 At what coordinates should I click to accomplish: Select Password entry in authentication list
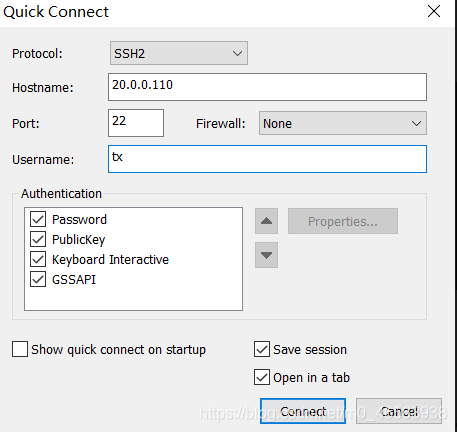coord(79,220)
